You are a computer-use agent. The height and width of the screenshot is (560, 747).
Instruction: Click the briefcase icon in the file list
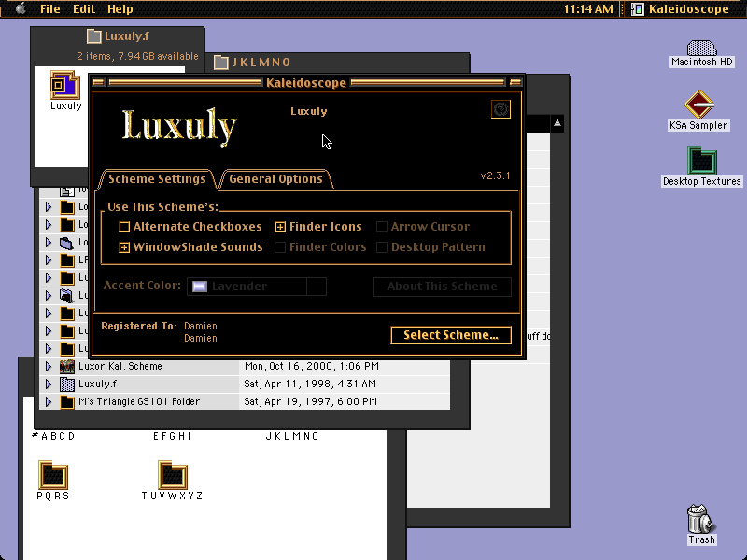coord(66,243)
